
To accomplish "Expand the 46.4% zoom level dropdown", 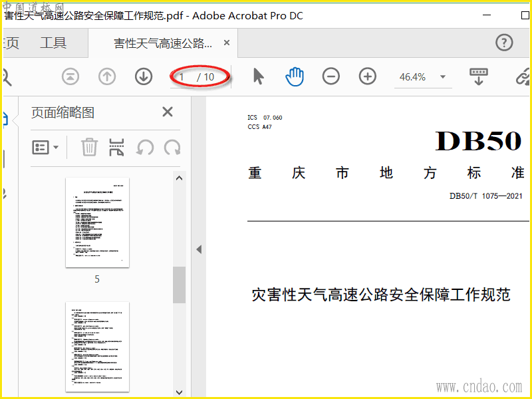I will (x=442, y=76).
